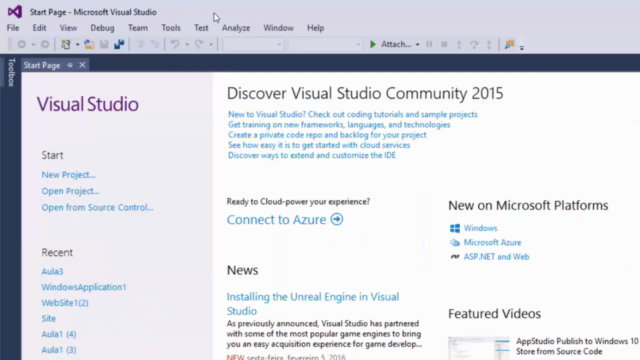This screenshot has width=640, height=360.
Task: Expand the Toolbox side panel
Action: (x=11, y=72)
